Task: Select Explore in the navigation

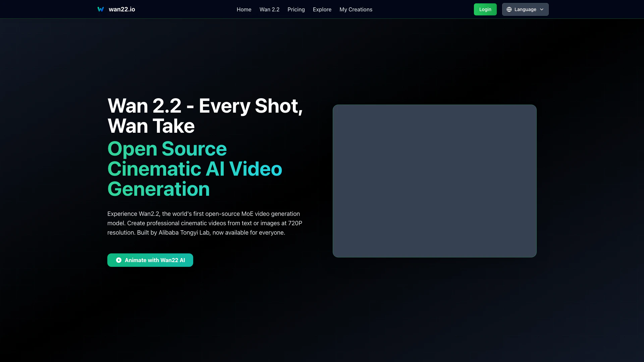Action: coord(322,9)
